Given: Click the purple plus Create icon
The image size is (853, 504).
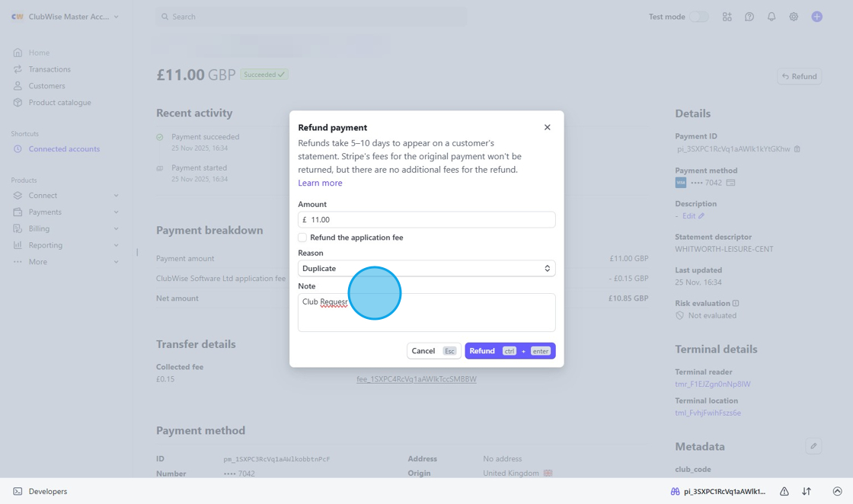Looking at the screenshot, I should (x=816, y=16).
